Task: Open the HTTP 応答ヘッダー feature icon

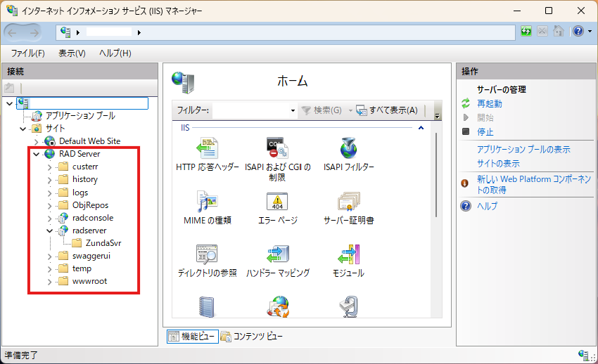Action: [208, 148]
